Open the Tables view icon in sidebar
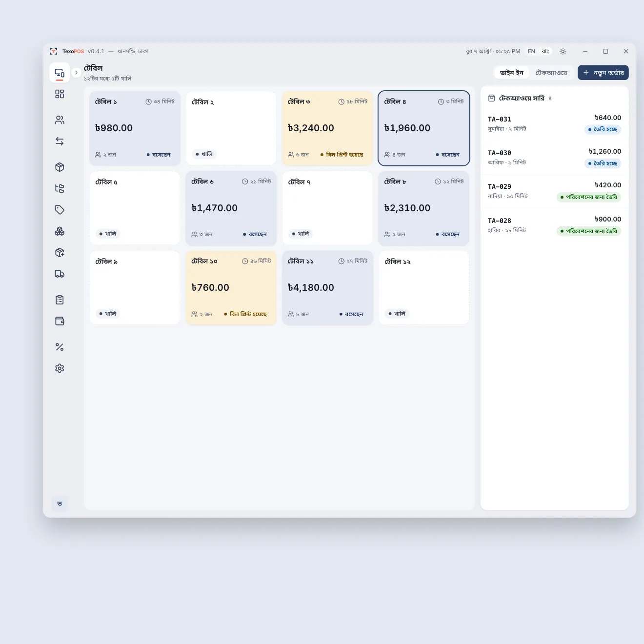This screenshot has width=644, height=644. point(60,73)
